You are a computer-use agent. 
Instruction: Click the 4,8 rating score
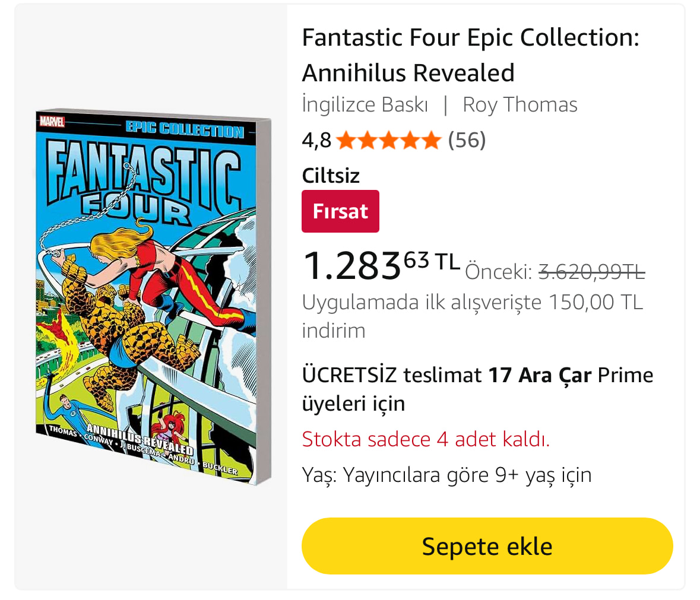click(316, 141)
